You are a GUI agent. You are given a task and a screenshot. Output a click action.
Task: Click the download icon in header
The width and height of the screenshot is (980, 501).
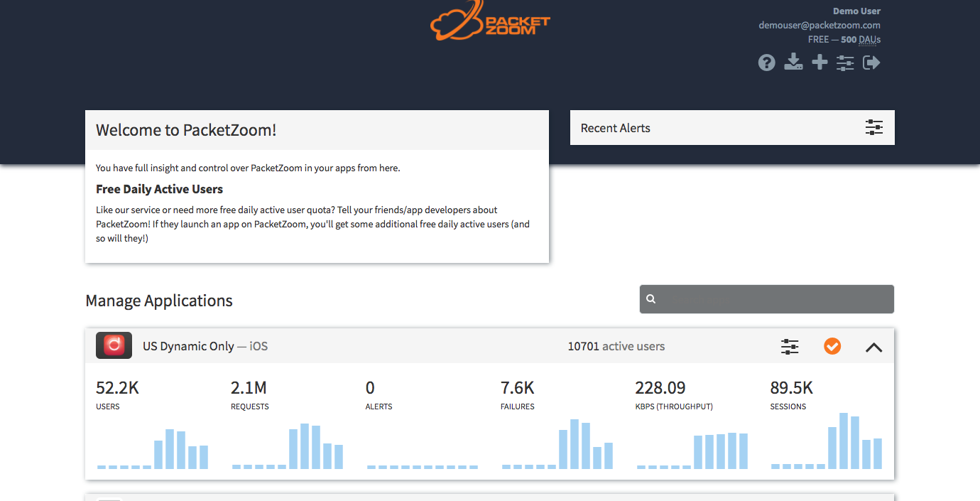pyautogui.click(x=793, y=63)
